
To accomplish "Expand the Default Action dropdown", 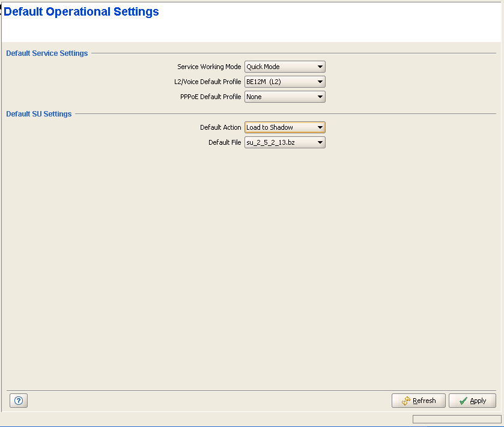I will point(284,127).
